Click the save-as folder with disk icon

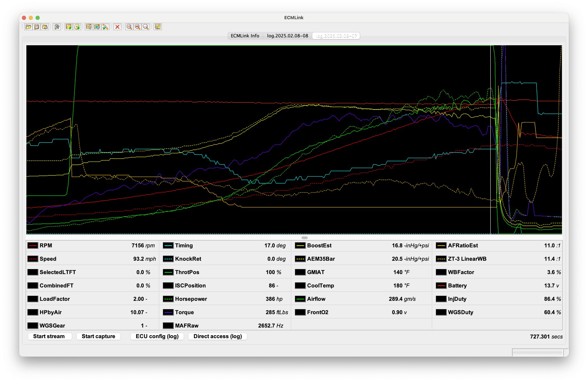point(45,27)
